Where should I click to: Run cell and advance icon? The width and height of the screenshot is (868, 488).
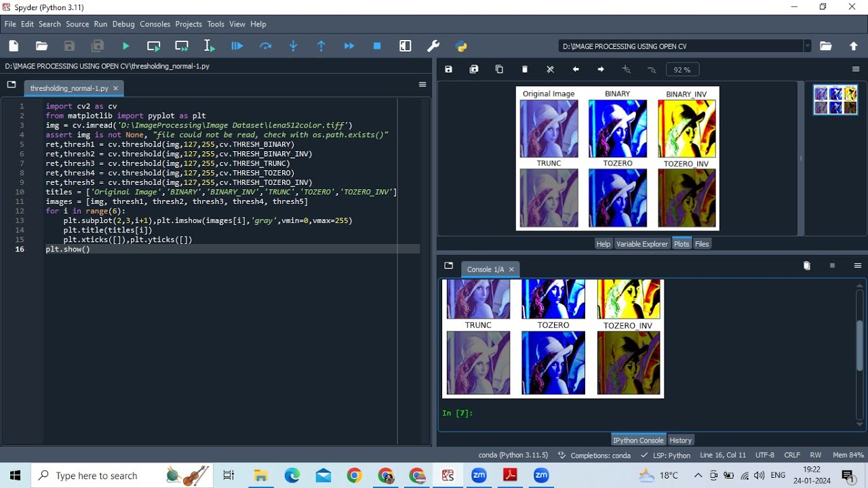point(182,46)
